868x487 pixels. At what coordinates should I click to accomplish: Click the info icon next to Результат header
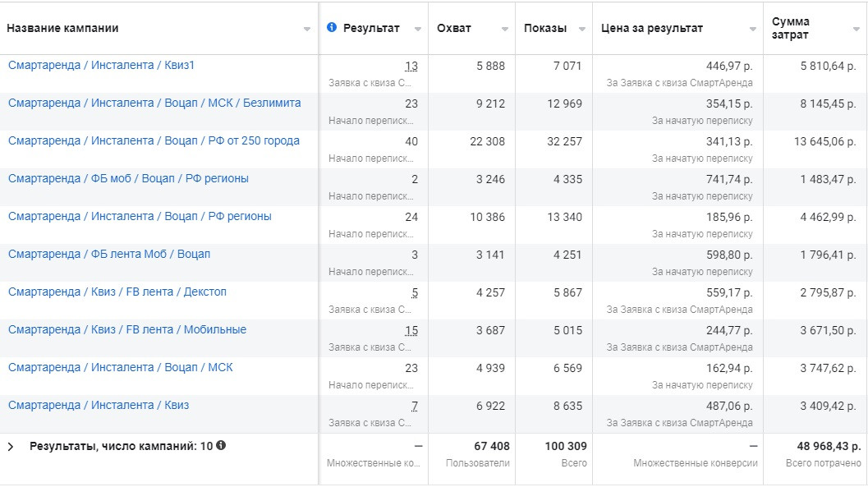coord(332,27)
